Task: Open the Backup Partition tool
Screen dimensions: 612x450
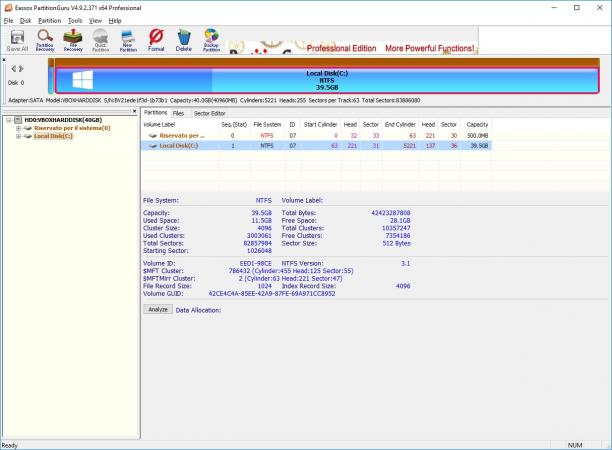Action: 211,40
